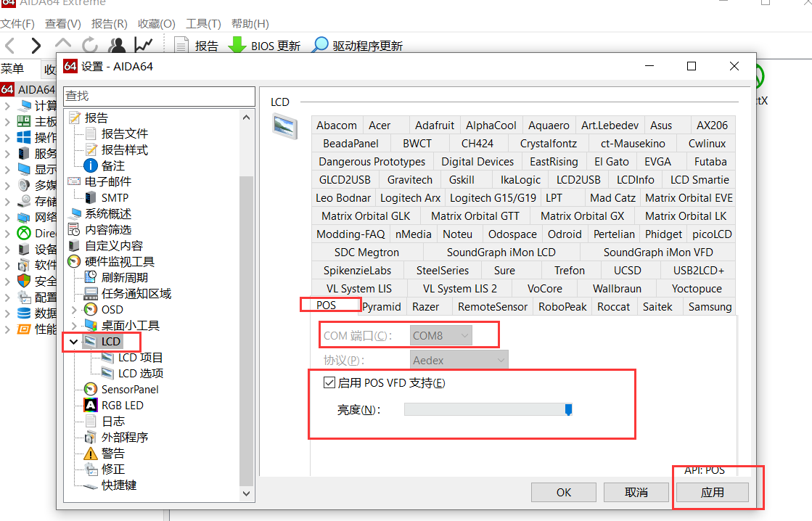
Task: Click the 应用 apply button
Action: pos(713,493)
